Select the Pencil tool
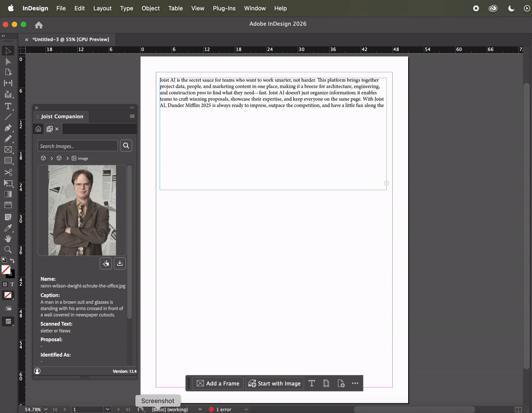The image size is (532, 413). pos(8,139)
